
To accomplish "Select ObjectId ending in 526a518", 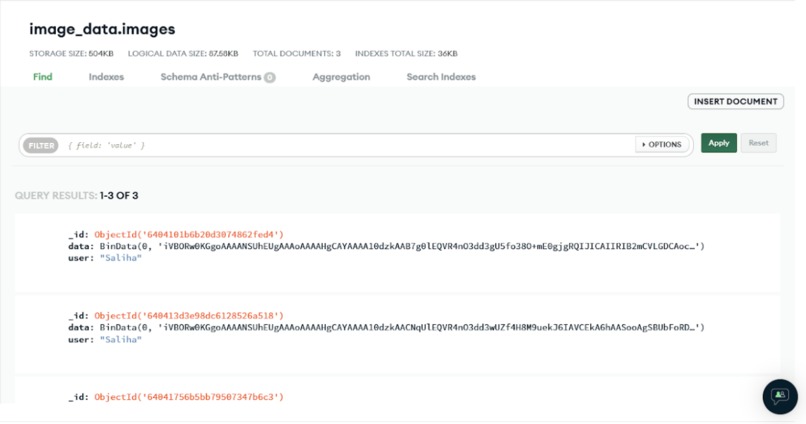I will [189, 316].
